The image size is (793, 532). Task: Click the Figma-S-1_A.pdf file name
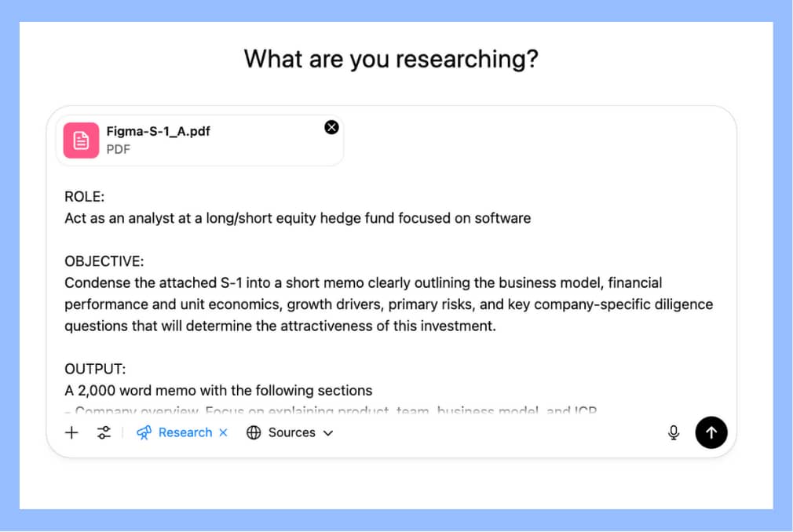[x=158, y=132]
